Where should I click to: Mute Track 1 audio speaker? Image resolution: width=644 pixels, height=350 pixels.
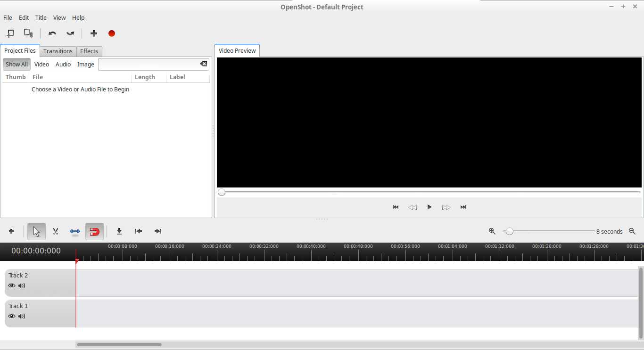click(22, 316)
